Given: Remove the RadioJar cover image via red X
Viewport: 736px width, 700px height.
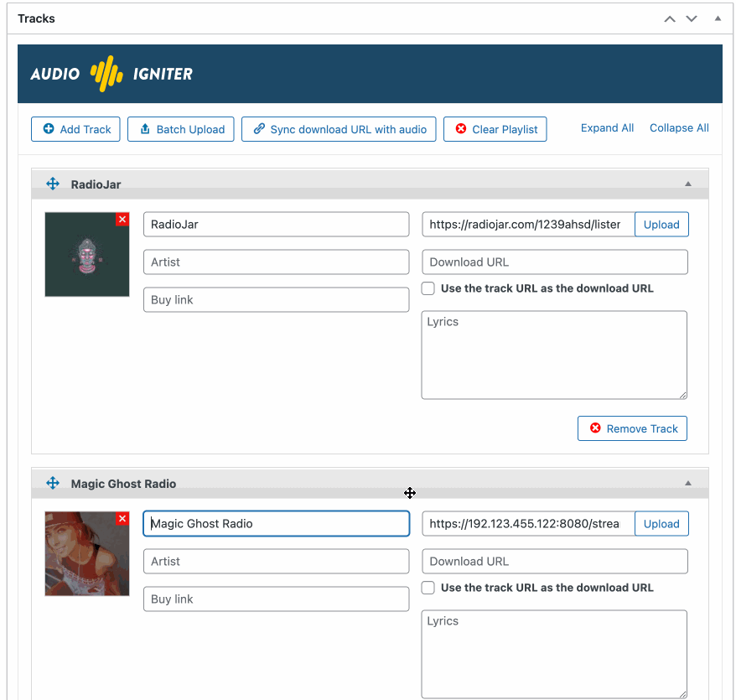Looking at the screenshot, I should click(x=122, y=219).
